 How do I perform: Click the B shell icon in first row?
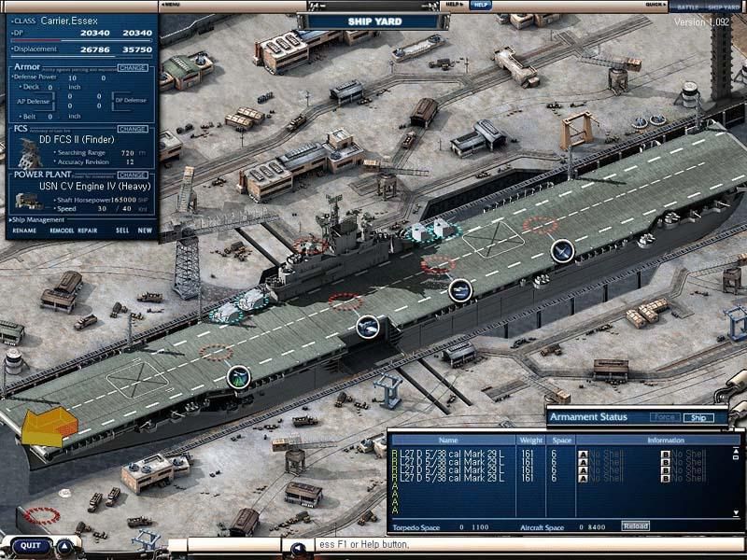click(x=666, y=454)
